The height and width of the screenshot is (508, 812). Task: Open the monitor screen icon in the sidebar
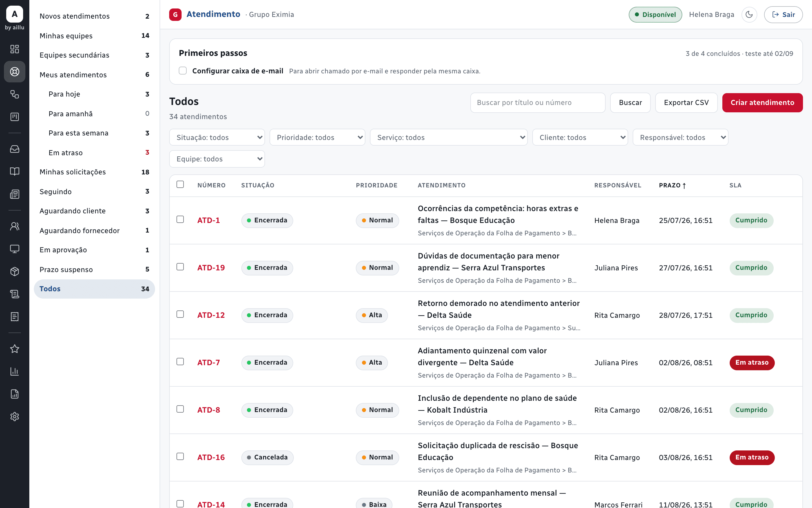pyautogui.click(x=14, y=249)
